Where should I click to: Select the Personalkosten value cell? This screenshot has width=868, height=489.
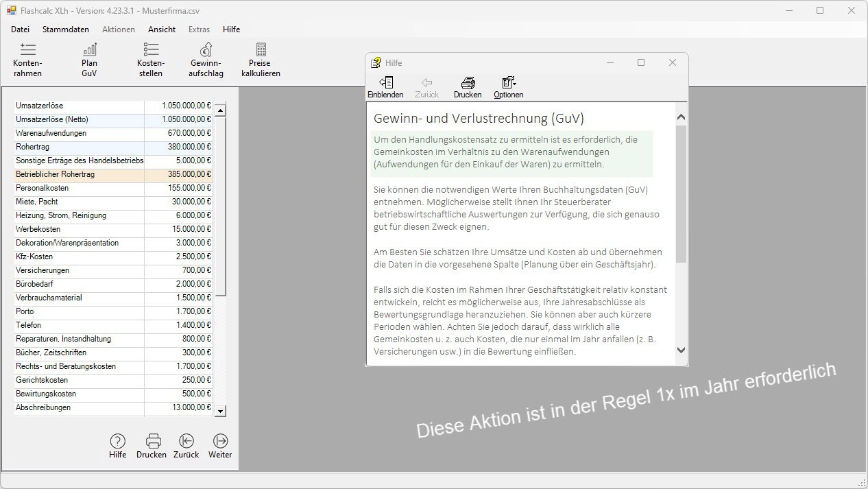[x=178, y=188]
